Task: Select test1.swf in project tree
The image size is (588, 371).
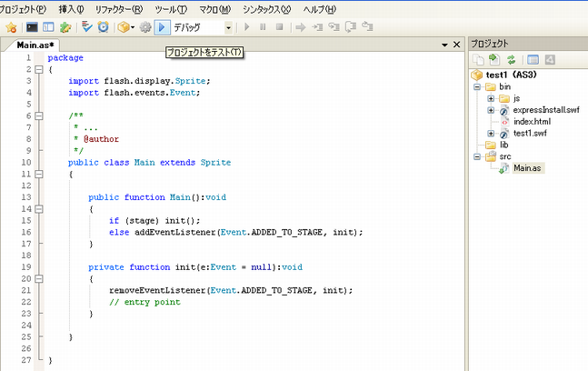Action: [x=530, y=133]
